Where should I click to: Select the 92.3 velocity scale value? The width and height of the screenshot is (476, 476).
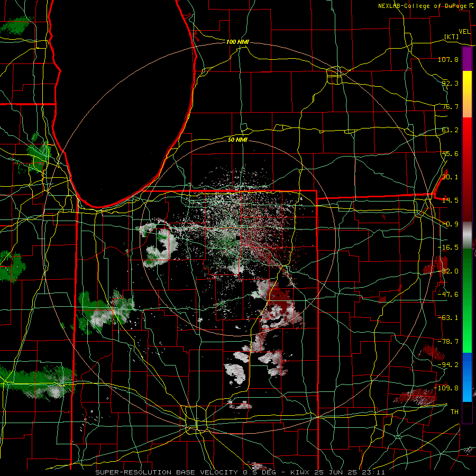pos(450,83)
